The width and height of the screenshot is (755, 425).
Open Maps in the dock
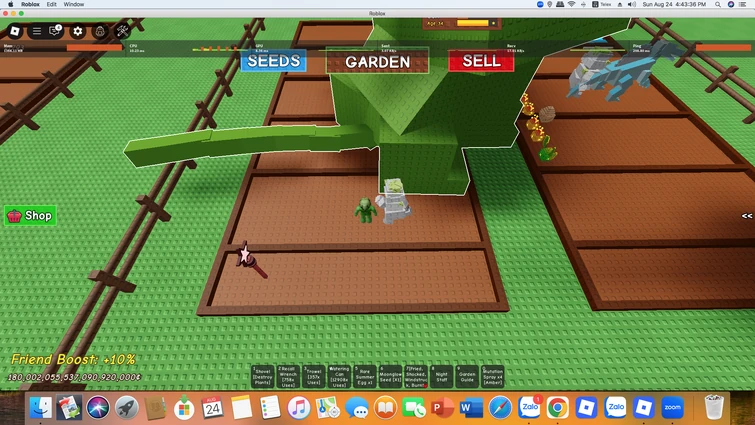click(327, 408)
